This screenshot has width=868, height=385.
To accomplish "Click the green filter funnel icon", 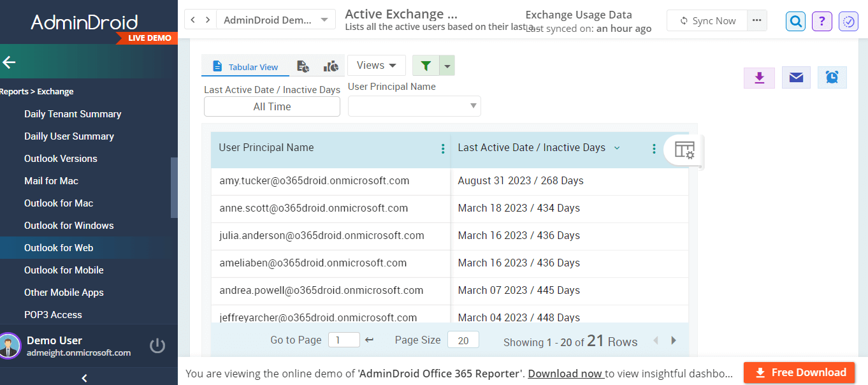I will point(426,66).
